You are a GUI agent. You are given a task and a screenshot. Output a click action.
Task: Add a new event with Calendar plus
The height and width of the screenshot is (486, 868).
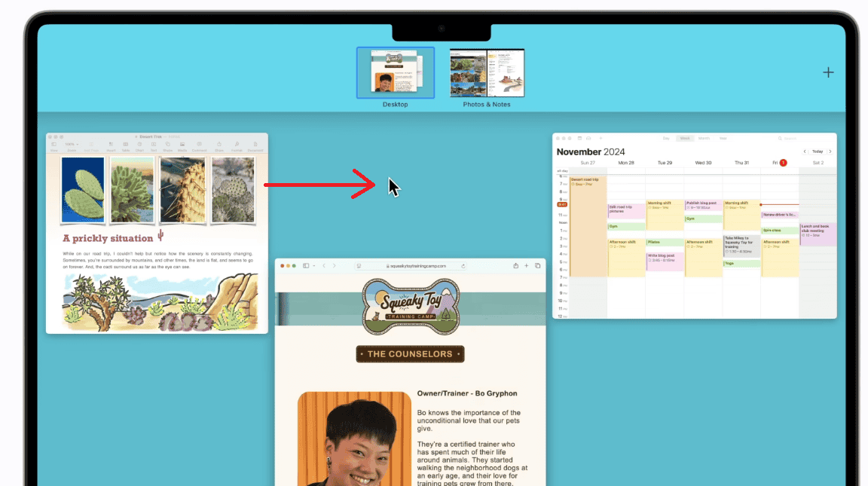601,139
